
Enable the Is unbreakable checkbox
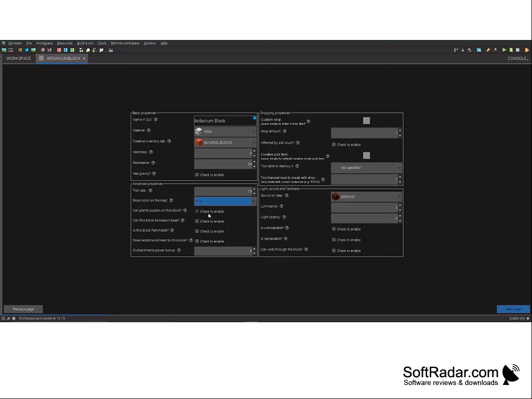coord(334,229)
